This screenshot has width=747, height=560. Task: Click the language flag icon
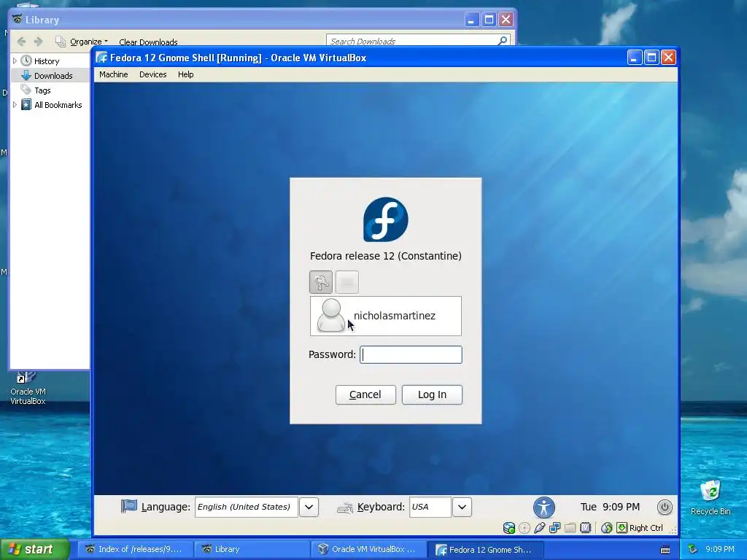point(128,506)
